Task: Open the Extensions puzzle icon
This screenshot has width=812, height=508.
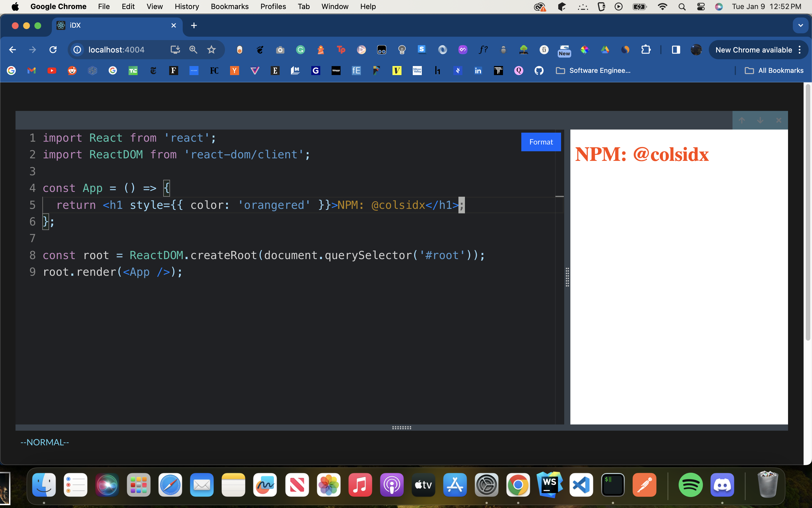Action: 646,50
